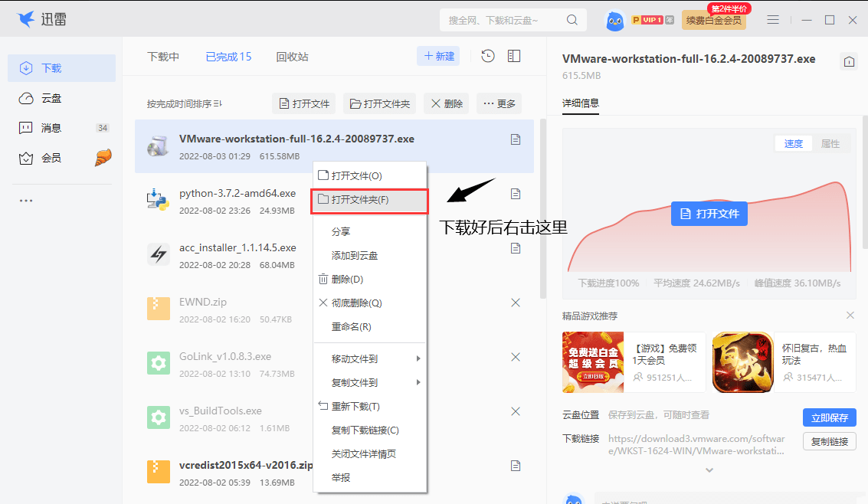868x504 pixels.
Task: Open the sidebar more options dots
Action: point(26,201)
